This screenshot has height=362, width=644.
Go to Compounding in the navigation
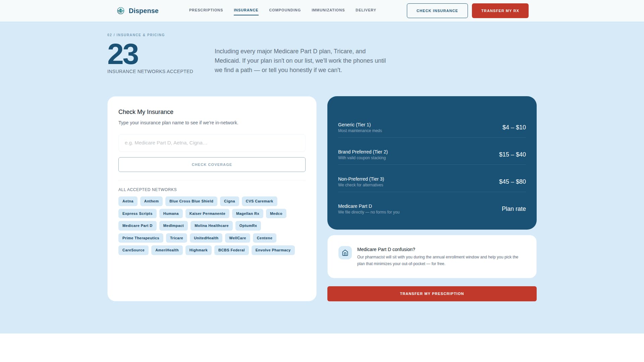pyautogui.click(x=285, y=10)
